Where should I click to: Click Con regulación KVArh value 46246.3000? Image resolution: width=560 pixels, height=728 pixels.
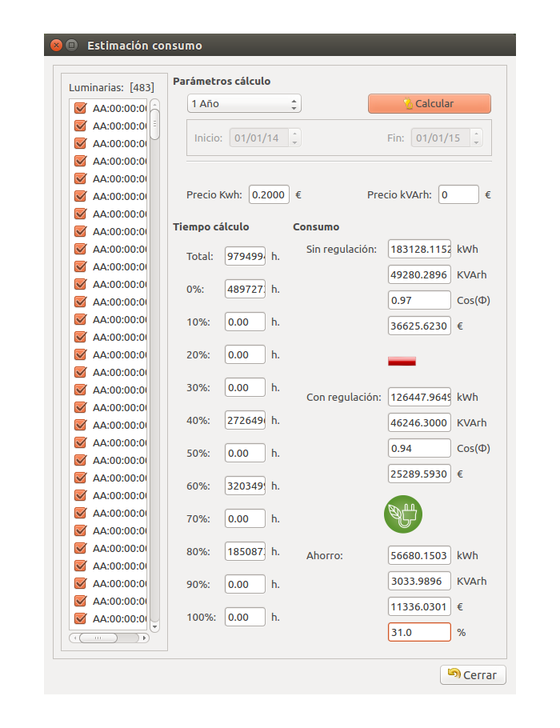coord(419,423)
